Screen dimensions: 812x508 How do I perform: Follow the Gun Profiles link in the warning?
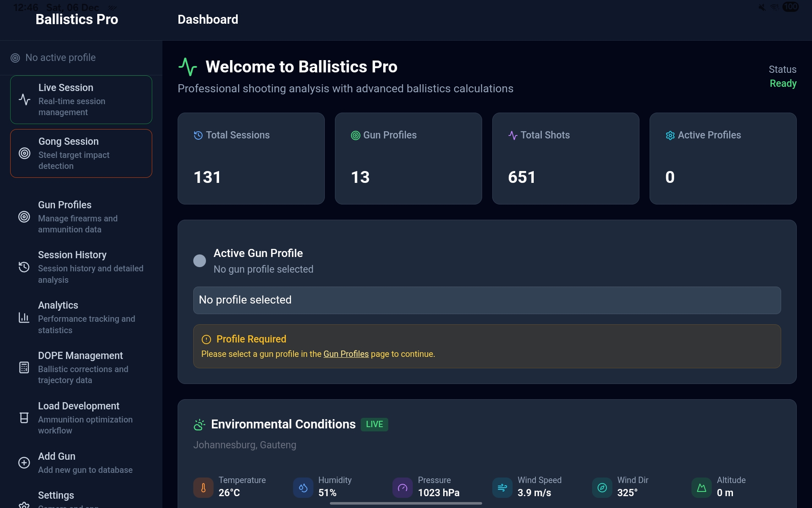coord(346,354)
